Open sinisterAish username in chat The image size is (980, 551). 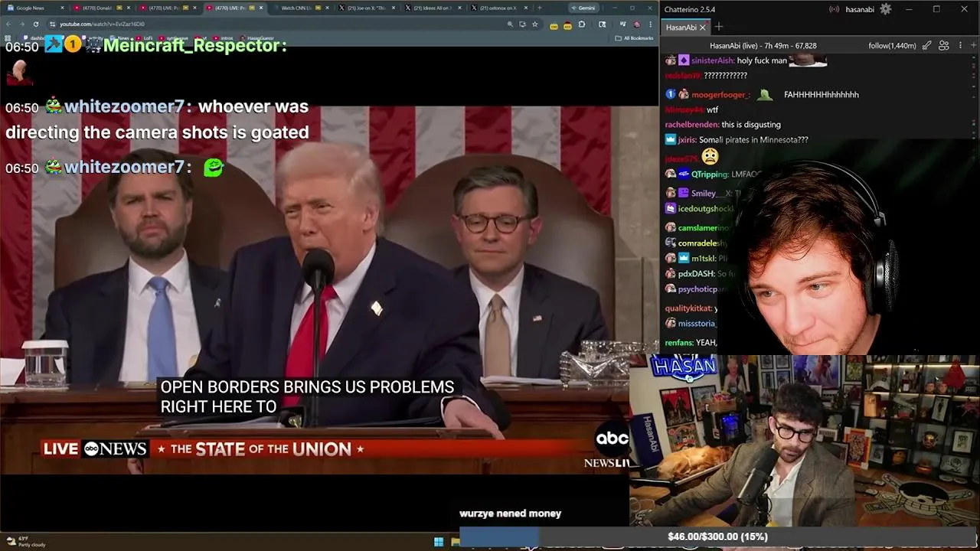pos(713,60)
